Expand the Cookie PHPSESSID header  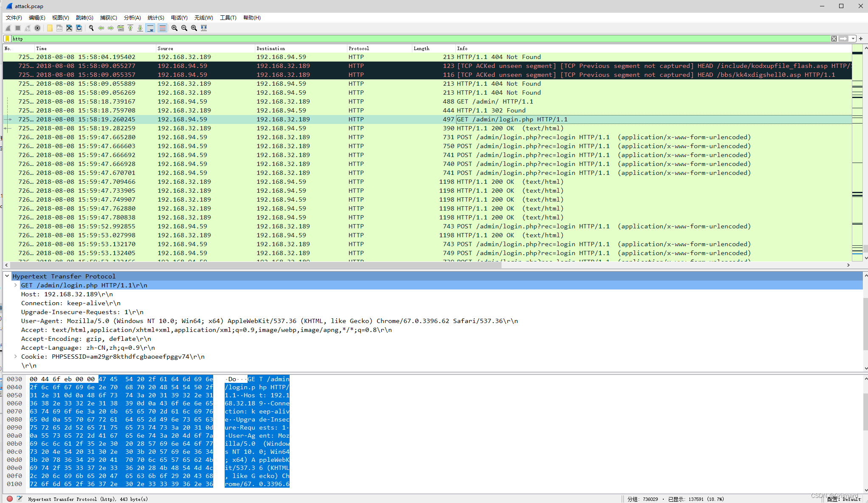(16, 357)
